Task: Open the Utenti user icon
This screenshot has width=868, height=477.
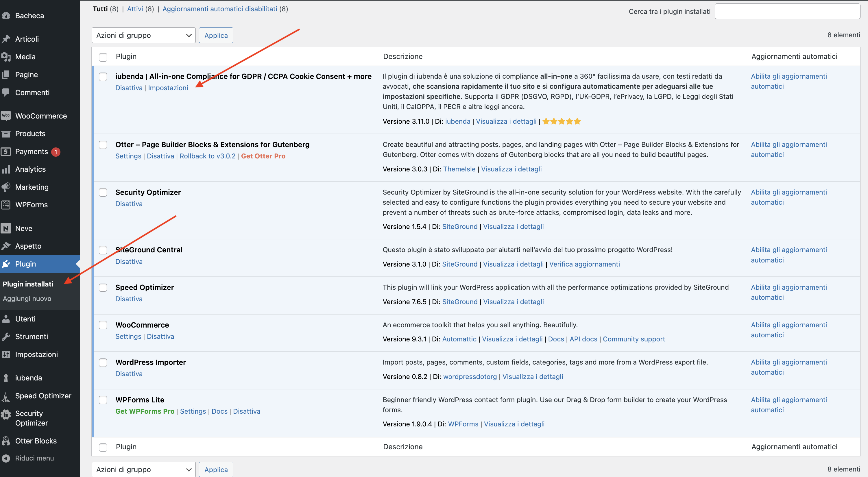Action: pos(6,319)
